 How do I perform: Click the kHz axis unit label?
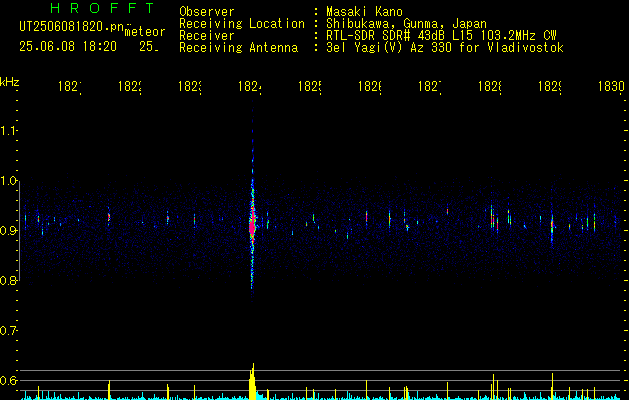[x=10, y=82]
